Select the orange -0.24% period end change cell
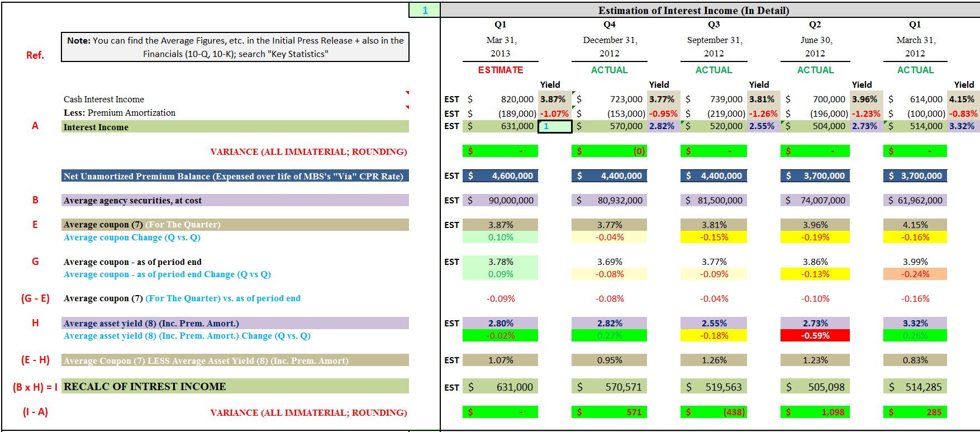 pos(915,274)
